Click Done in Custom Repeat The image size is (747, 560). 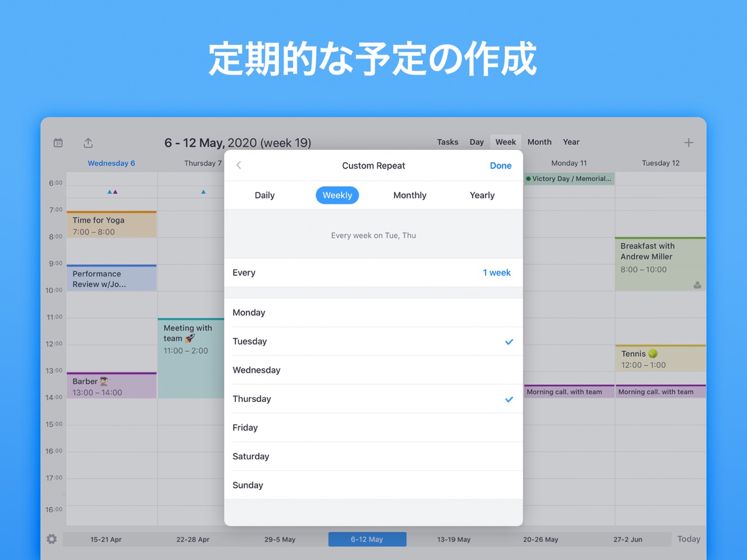click(501, 166)
